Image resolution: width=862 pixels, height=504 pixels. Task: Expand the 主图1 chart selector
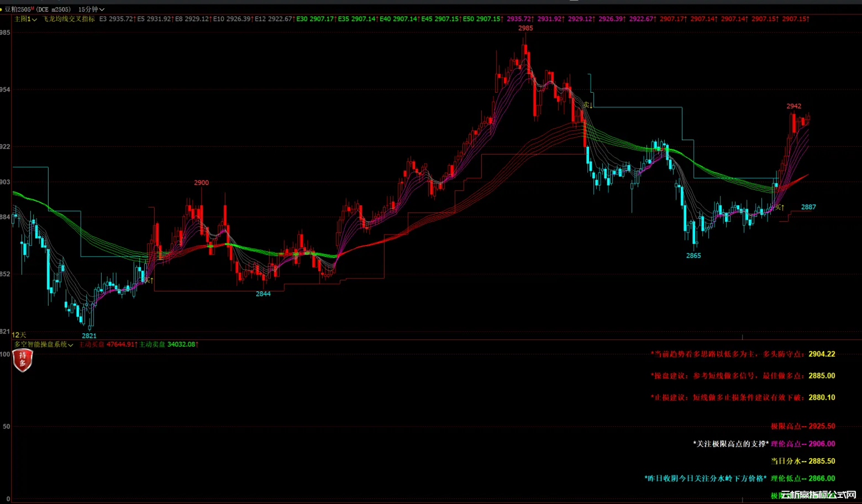(x=25, y=19)
